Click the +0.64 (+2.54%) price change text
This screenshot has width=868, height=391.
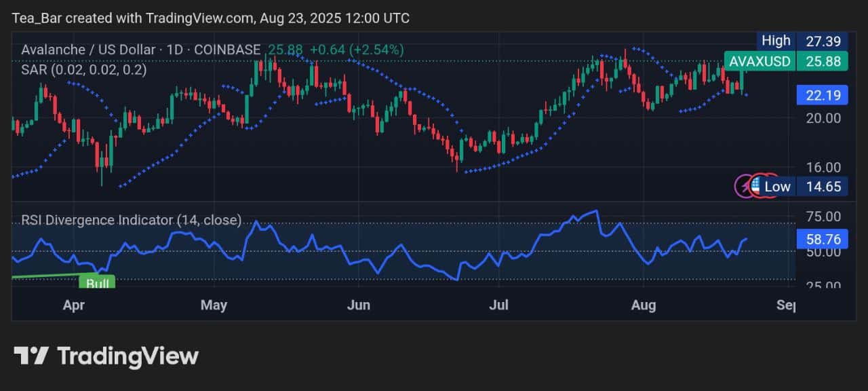point(357,50)
